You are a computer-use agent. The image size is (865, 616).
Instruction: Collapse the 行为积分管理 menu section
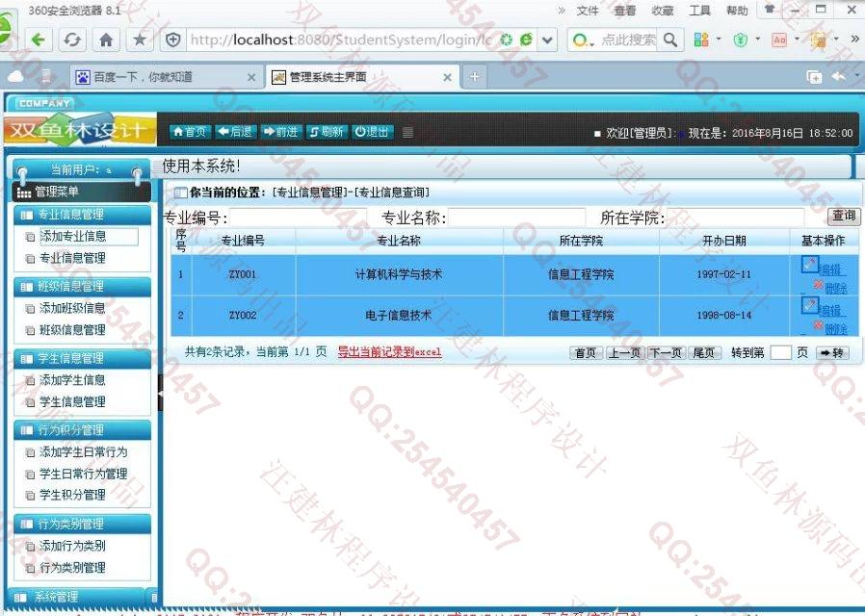click(82, 430)
